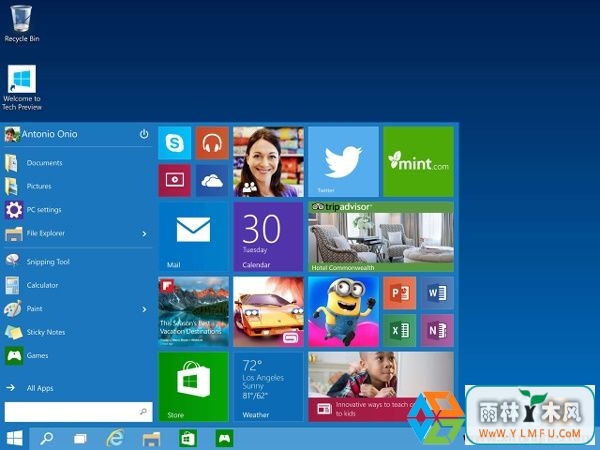Launch Snipping Tool from the Start menu

pos(78,262)
